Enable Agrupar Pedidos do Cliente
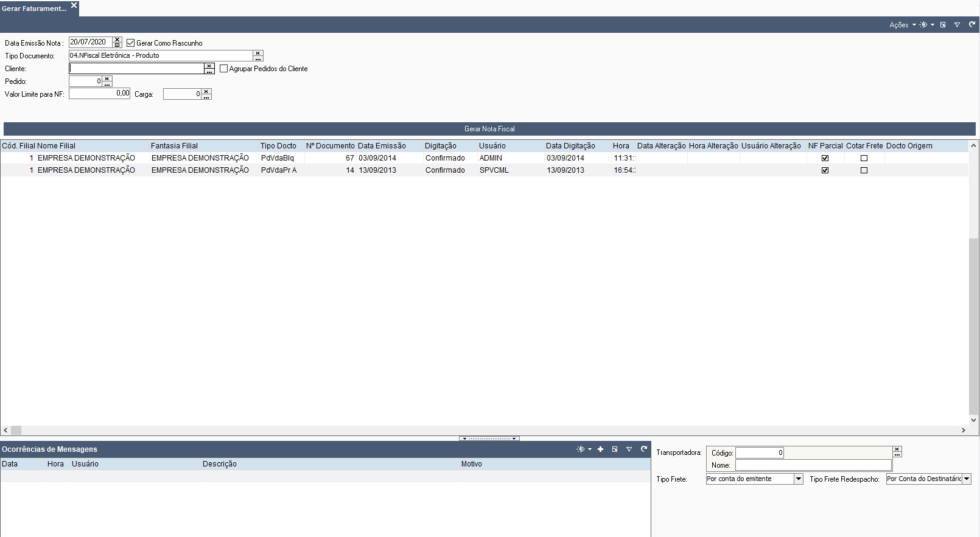The width and height of the screenshot is (980, 537). 224,69
